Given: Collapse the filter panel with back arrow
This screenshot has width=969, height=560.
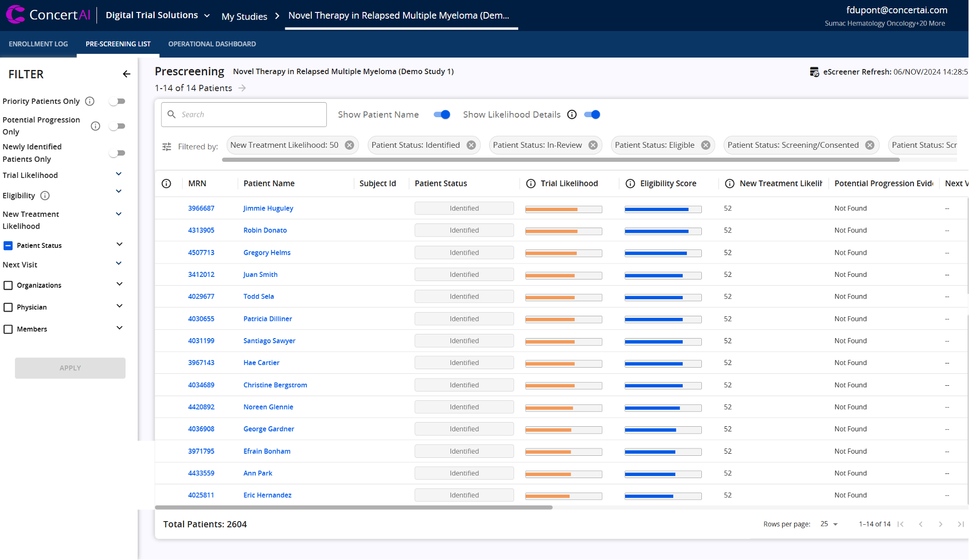Looking at the screenshot, I should (x=126, y=74).
